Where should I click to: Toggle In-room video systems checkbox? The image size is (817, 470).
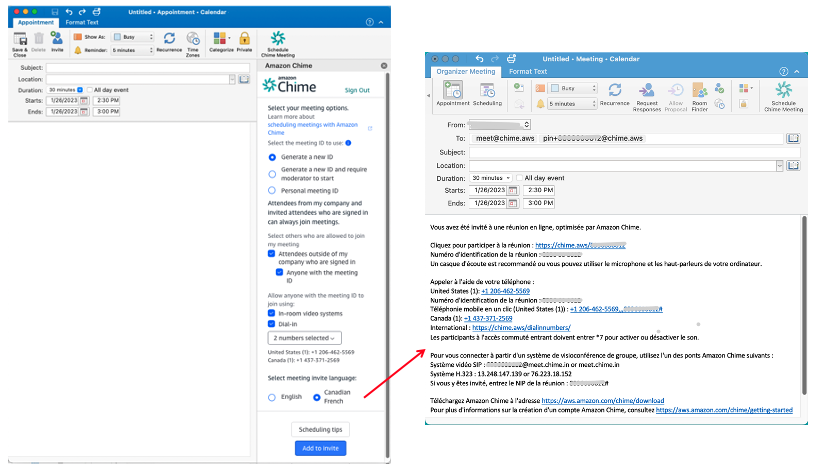pos(271,313)
